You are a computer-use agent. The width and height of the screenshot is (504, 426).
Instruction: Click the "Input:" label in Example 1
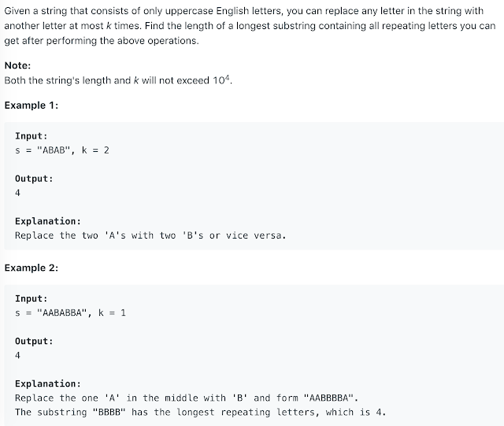click(31, 136)
